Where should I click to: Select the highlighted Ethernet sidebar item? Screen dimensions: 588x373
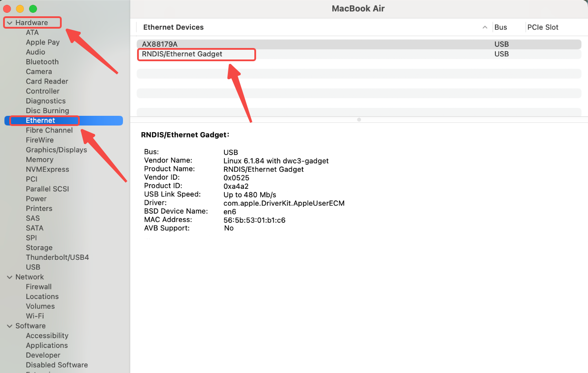(63, 121)
